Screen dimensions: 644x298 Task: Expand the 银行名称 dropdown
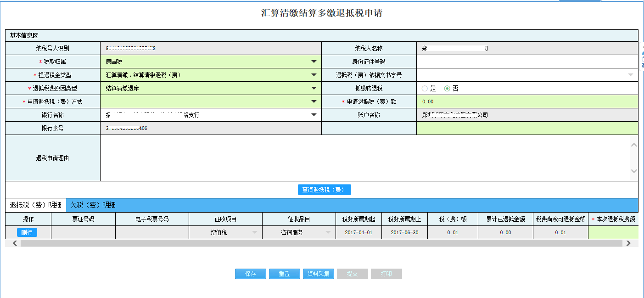(x=314, y=114)
